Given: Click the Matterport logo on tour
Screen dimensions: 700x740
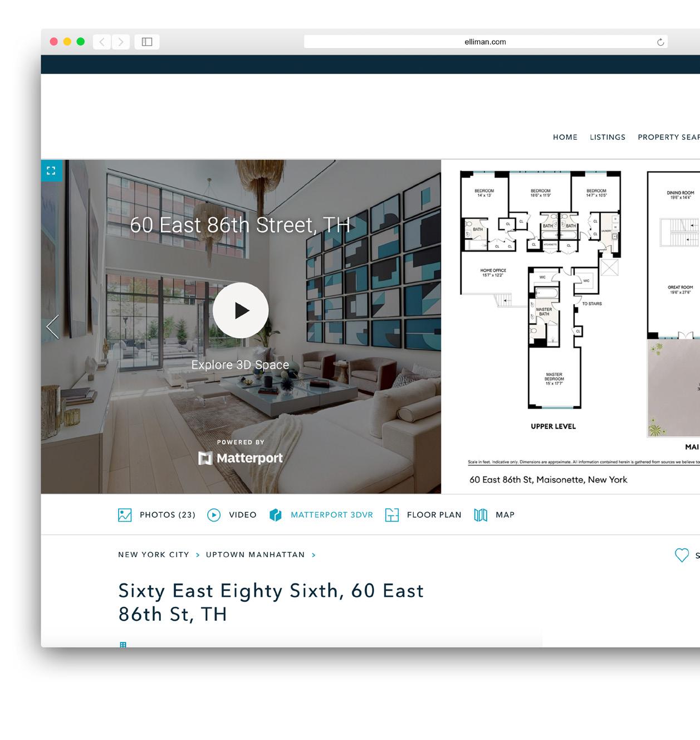Looking at the screenshot, I should [241, 458].
